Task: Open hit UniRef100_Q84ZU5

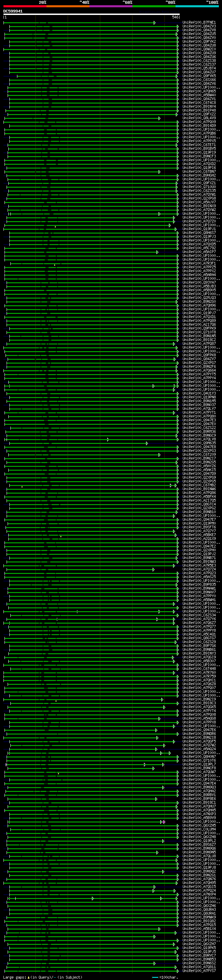Action: click(199, 34)
